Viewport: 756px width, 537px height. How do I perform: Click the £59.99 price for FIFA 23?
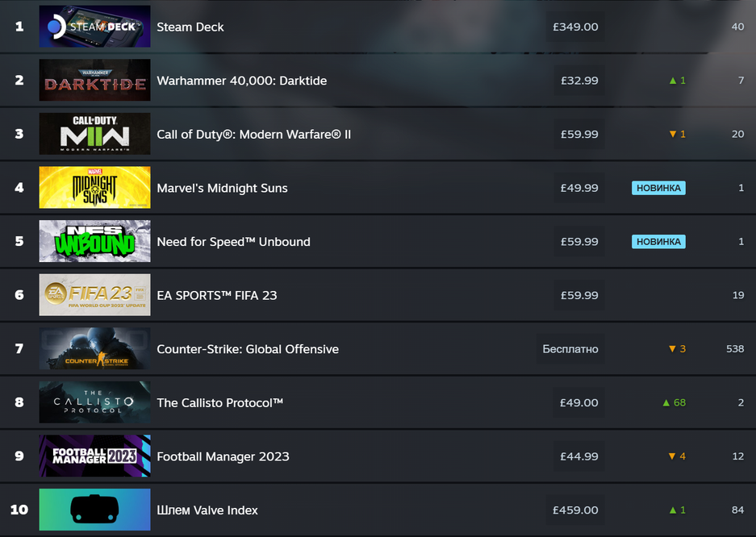(x=579, y=295)
